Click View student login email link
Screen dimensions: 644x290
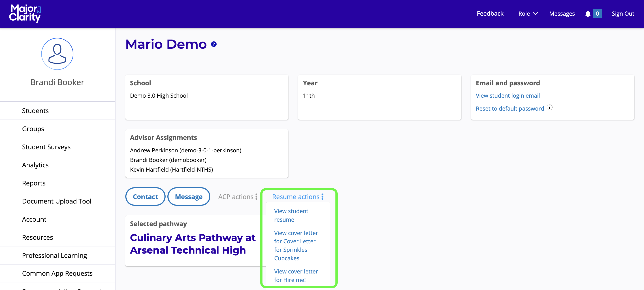(x=508, y=96)
